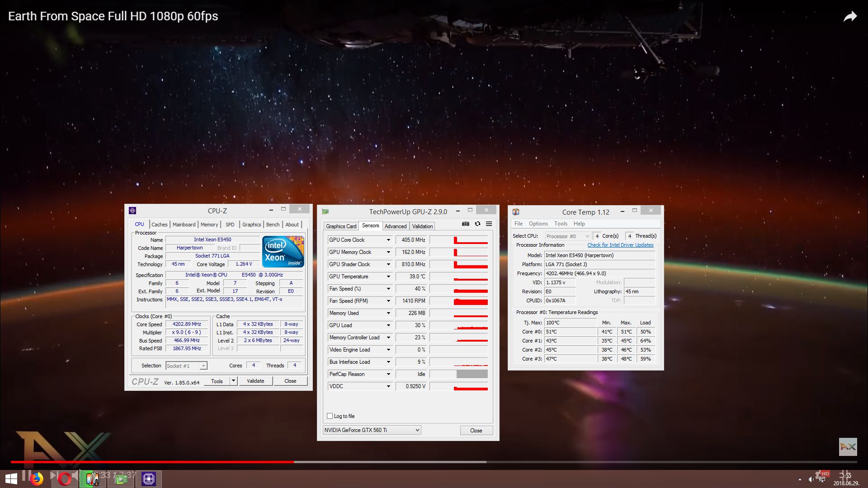Switch to the CPU-Z Bench tab
The height and width of the screenshot is (488, 868).
point(273,225)
